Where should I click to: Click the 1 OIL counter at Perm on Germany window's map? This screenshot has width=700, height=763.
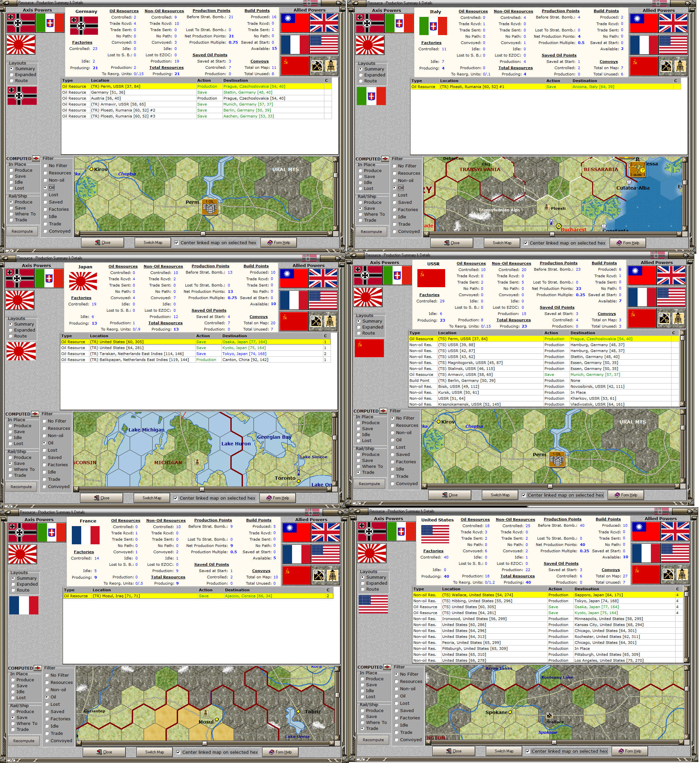point(210,207)
